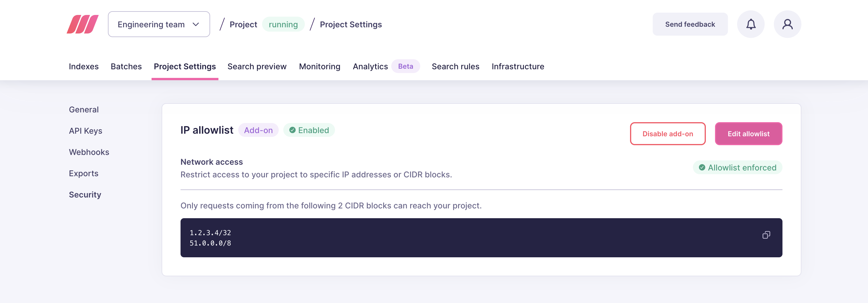Click the Disable add-on button

click(668, 134)
